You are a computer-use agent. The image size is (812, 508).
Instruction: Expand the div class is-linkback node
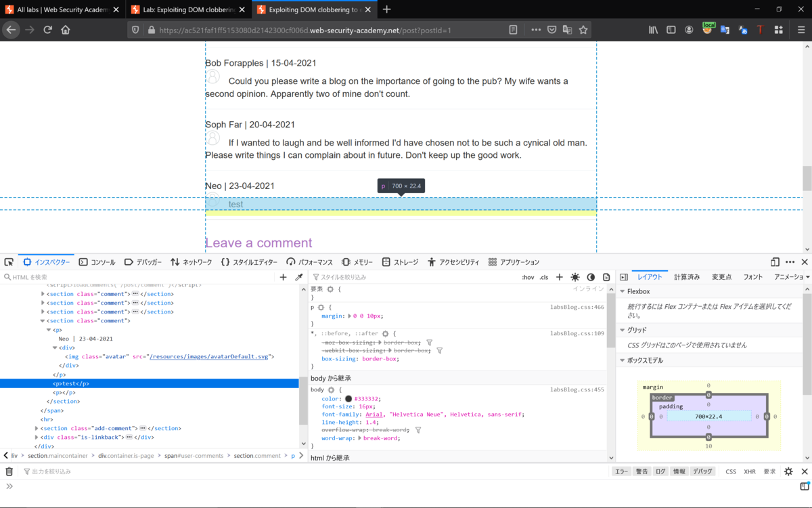click(37, 438)
